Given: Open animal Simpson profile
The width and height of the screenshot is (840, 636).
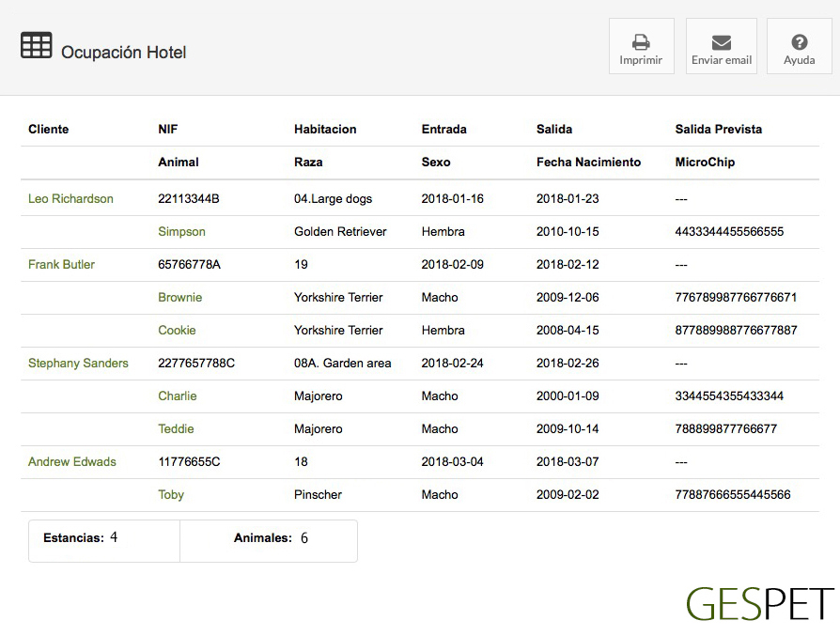Looking at the screenshot, I should tap(181, 232).
